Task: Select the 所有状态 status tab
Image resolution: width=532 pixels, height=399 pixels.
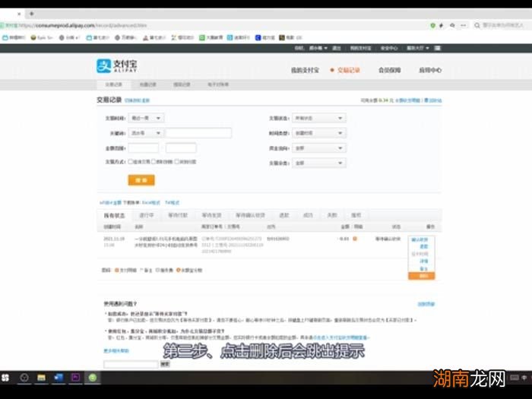Action: tap(114, 215)
